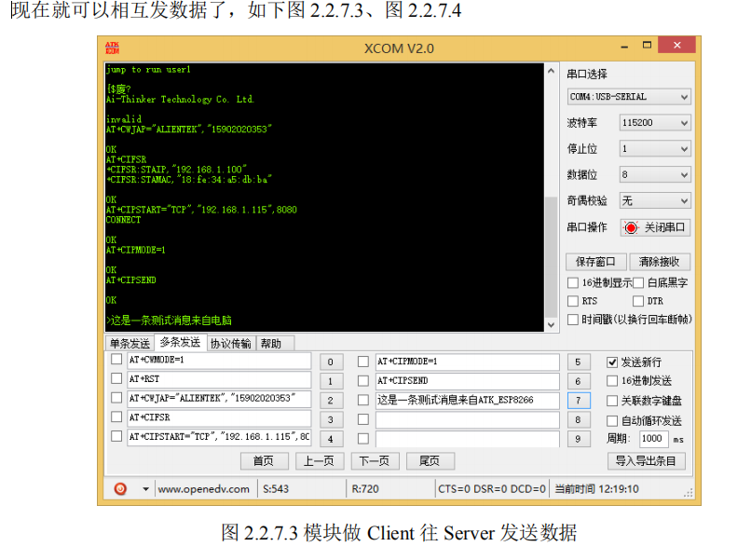This screenshot has width=751, height=560.
Task: Click the ATK XCOM app icon in title bar
Action: click(x=112, y=48)
